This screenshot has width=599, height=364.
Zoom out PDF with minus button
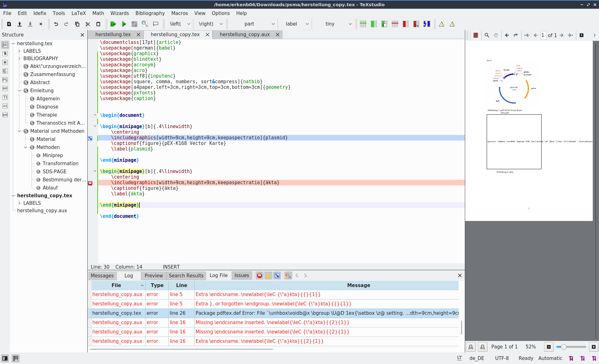pyautogui.click(x=549, y=347)
